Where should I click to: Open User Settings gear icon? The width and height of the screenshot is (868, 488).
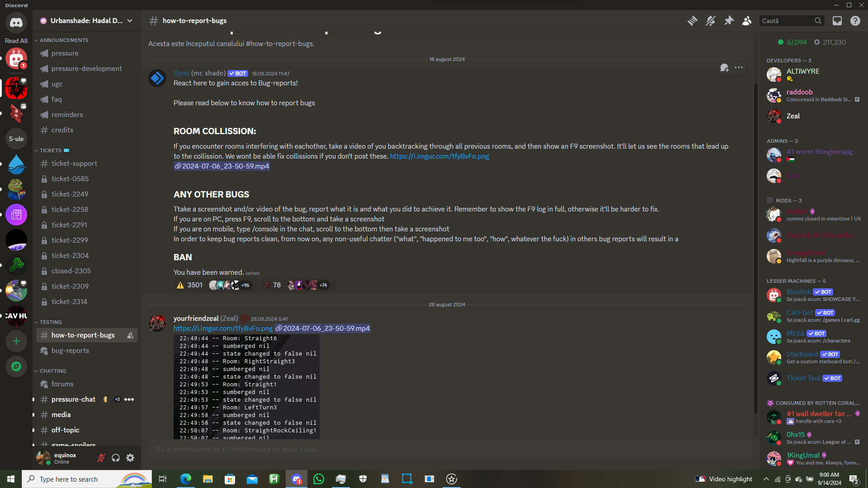point(130,458)
